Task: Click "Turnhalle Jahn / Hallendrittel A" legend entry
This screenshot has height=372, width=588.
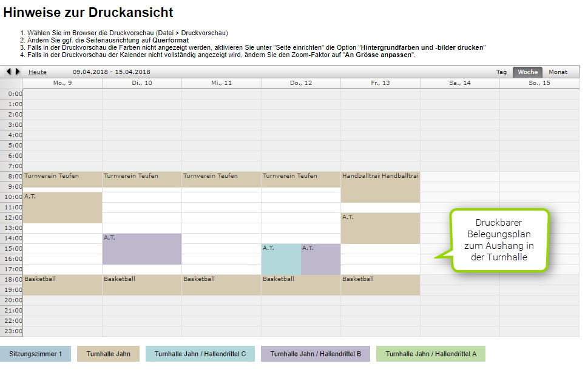Action: [x=430, y=354]
